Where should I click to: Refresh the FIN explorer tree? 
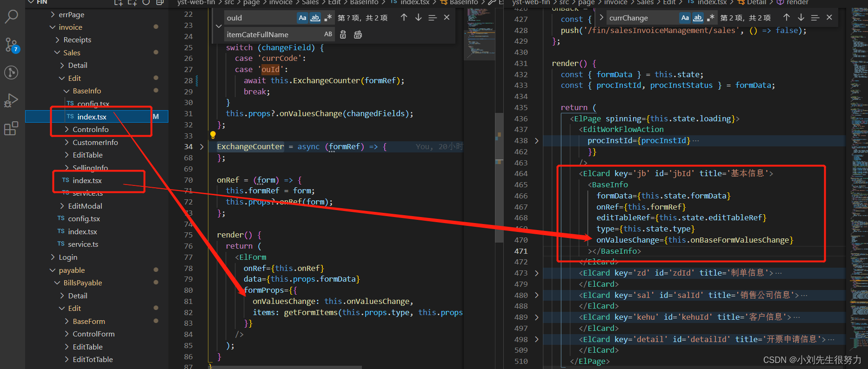point(146,2)
